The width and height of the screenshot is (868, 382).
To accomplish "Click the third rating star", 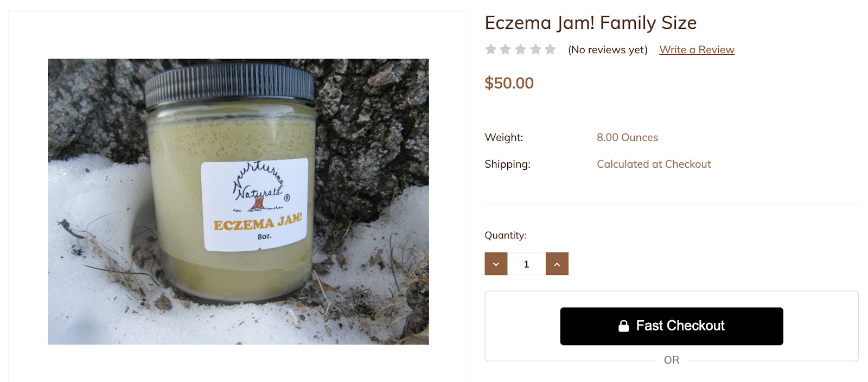I will [x=521, y=49].
